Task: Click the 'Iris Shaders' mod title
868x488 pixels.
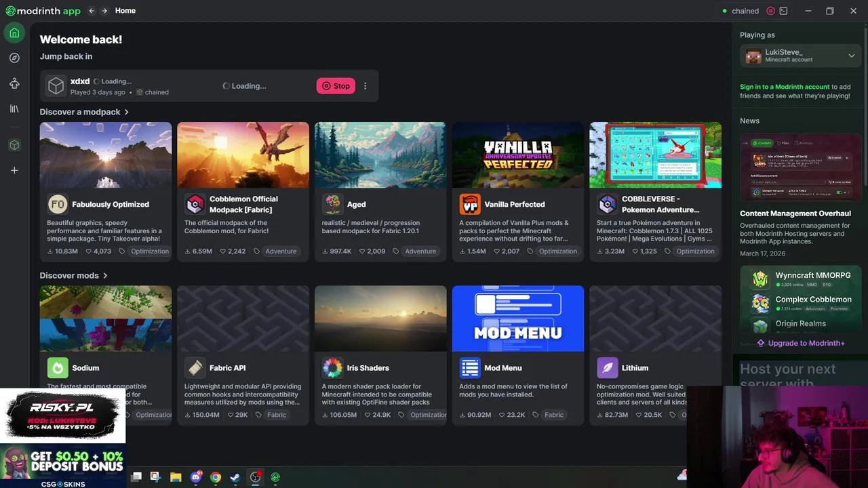Action: (368, 368)
